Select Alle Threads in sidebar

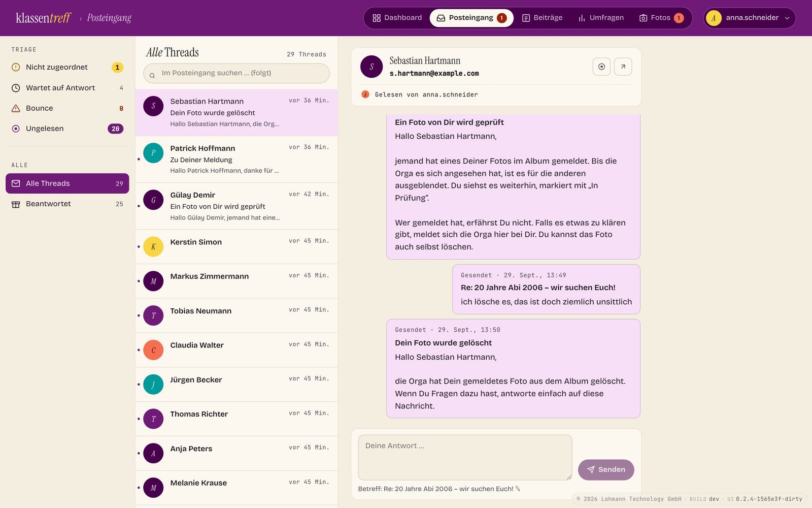[x=67, y=183]
